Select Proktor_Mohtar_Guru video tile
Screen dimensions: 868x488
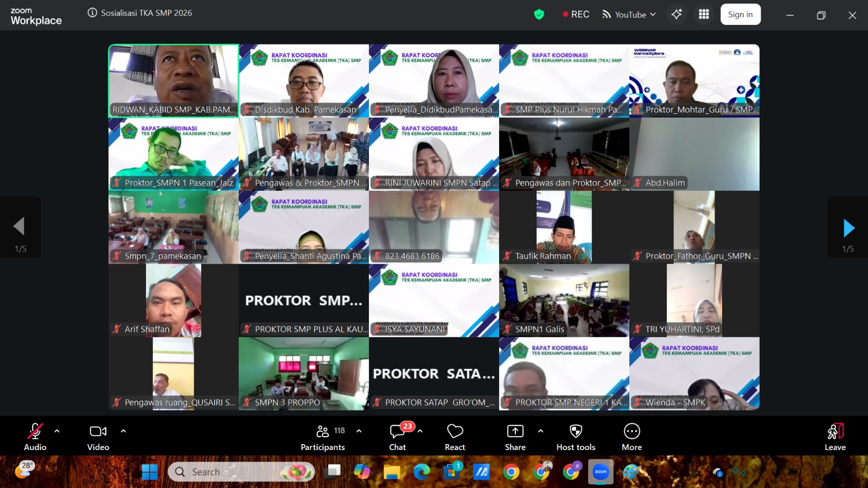(x=694, y=81)
